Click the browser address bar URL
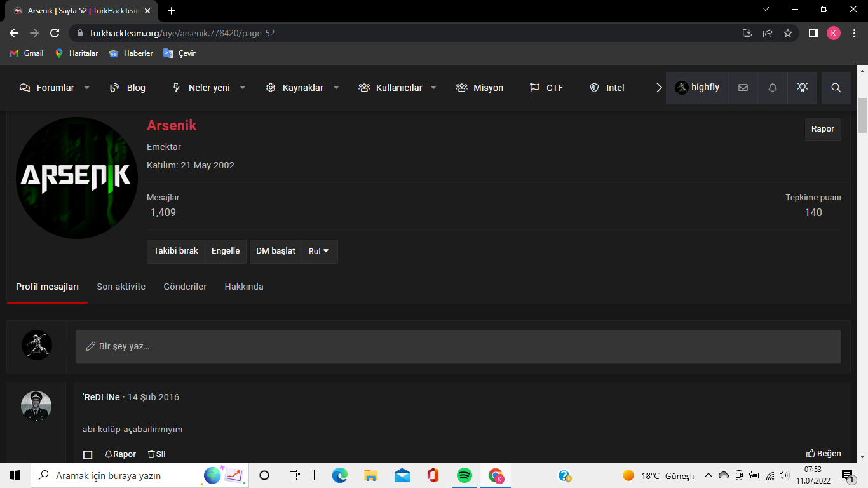The width and height of the screenshot is (868, 488). (182, 33)
